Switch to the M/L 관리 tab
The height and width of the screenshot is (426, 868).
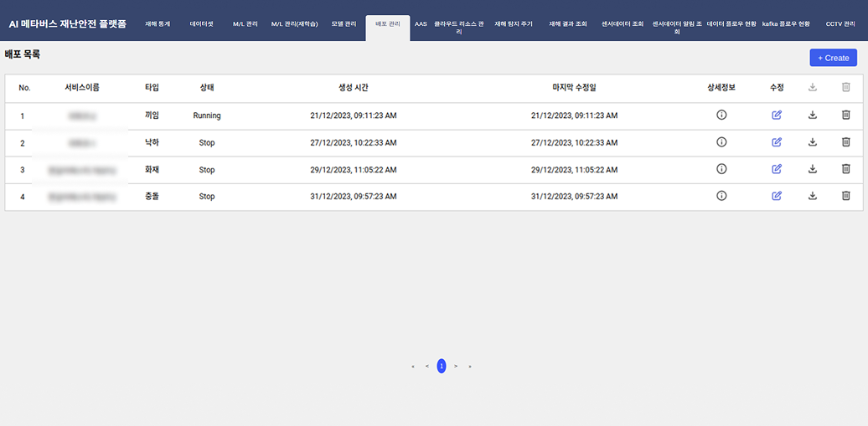pos(245,24)
